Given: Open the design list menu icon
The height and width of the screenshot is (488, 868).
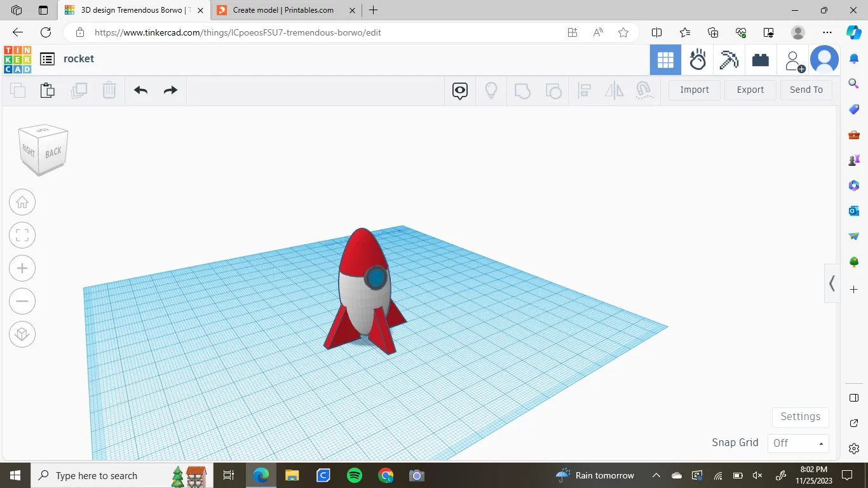Looking at the screenshot, I should tap(47, 59).
